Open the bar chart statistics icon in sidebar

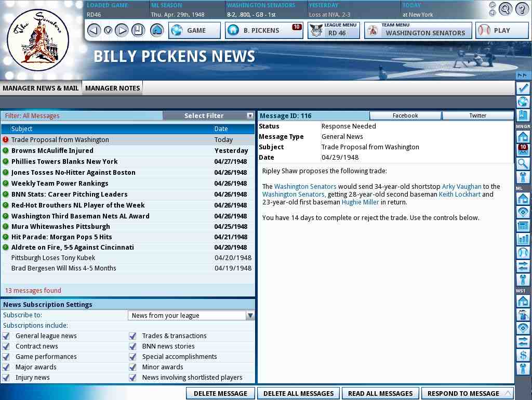(x=523, y=239)
